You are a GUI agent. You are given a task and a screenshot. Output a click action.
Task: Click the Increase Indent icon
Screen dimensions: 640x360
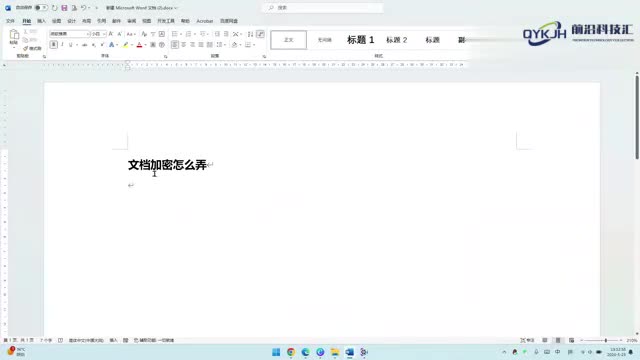coord(226,34)
